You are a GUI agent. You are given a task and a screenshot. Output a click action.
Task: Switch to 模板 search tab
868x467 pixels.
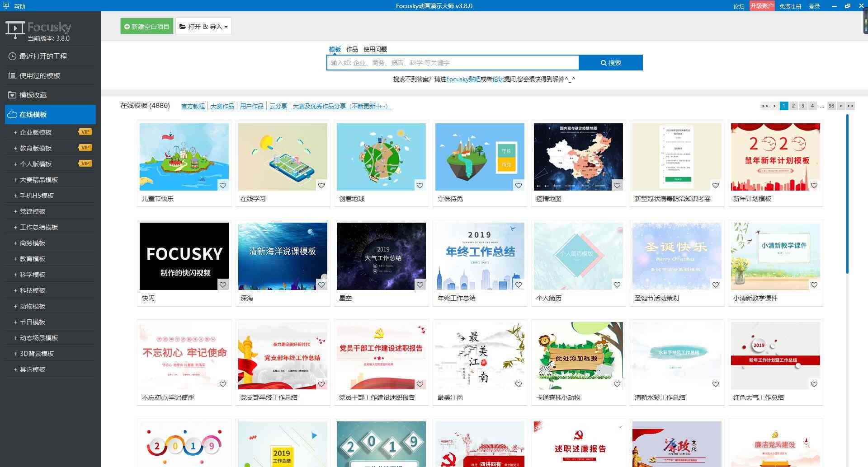[335, 49]
